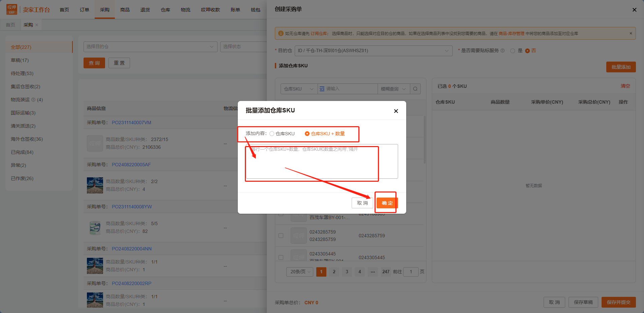Select 否 for label service
The image size is (644, 313).
tap(527, 51)
